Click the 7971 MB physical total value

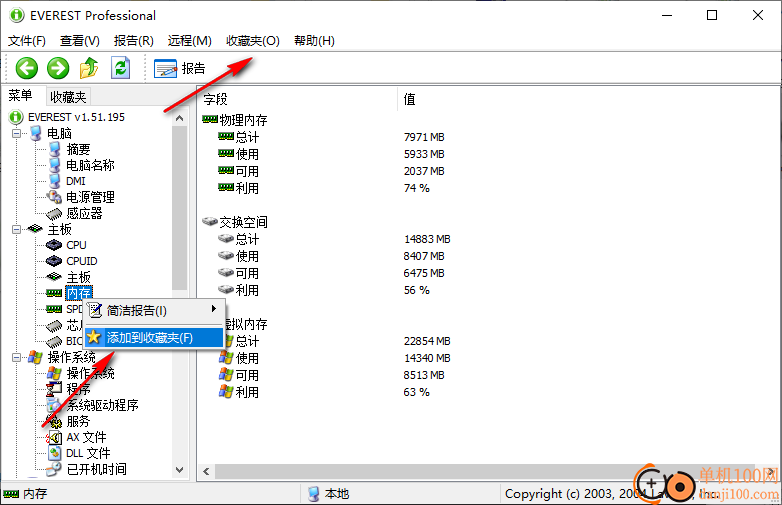[424, 137]
